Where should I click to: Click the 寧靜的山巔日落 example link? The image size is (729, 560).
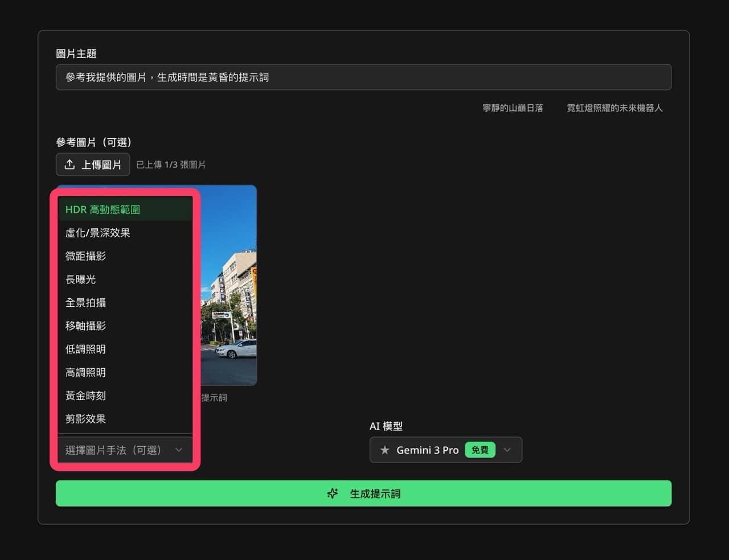coord(512,108)
